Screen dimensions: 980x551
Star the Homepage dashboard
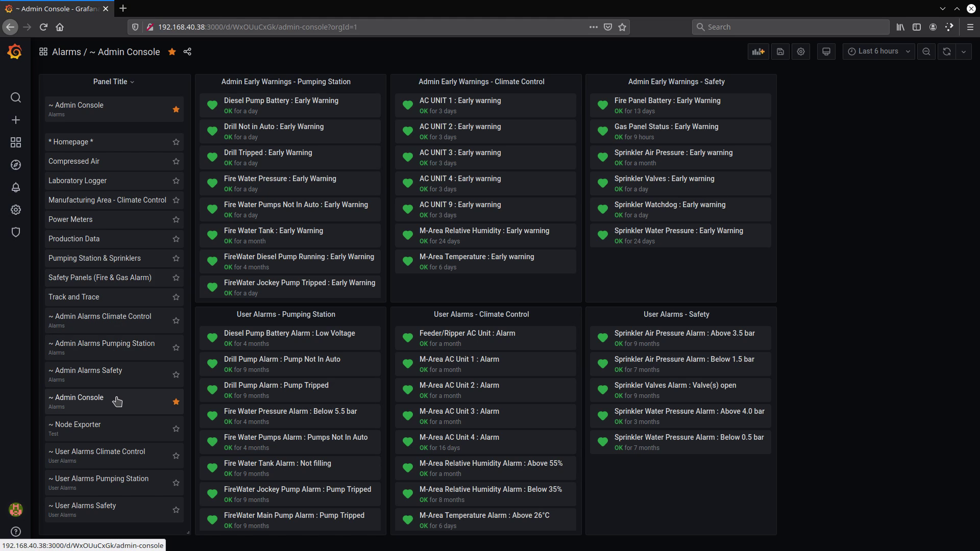click(x=176, y=142)
